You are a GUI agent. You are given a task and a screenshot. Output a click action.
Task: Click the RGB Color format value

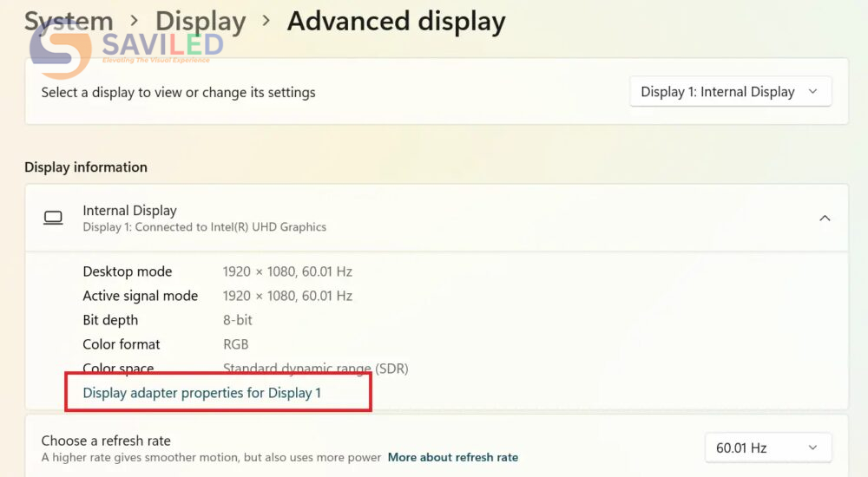tap(236, 344)
